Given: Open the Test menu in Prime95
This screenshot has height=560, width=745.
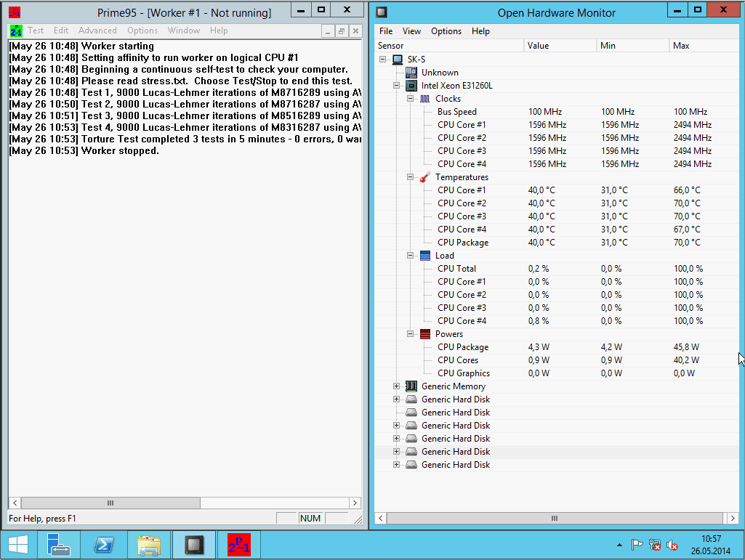Looking at the screenshot, I should point(36,31).
